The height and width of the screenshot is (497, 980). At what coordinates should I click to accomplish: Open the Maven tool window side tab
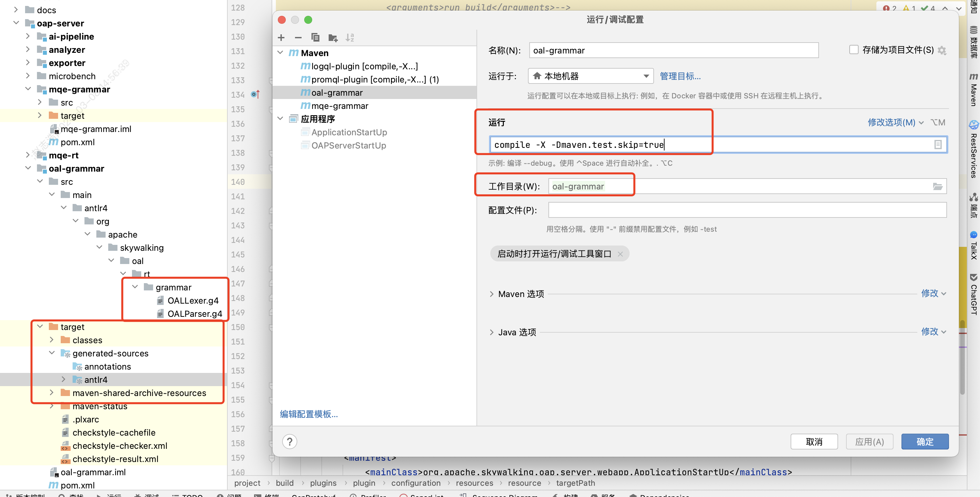(x=973, y=89)
